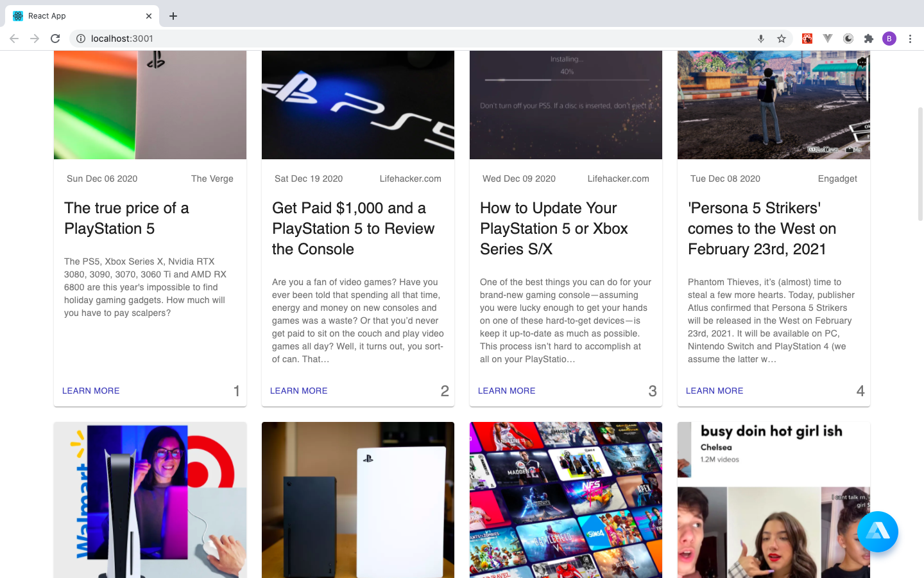Click card number 4
924x578 pixels.
(860, 391)
